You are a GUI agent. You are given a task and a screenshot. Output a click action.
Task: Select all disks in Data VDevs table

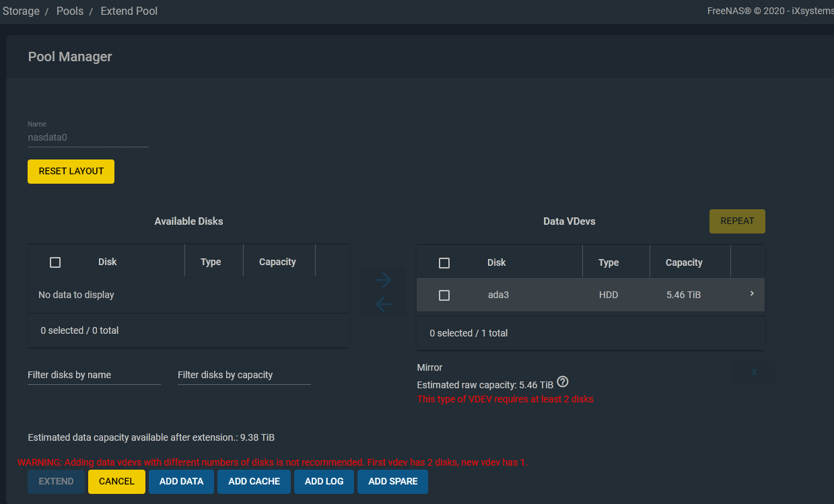[444, 263]
